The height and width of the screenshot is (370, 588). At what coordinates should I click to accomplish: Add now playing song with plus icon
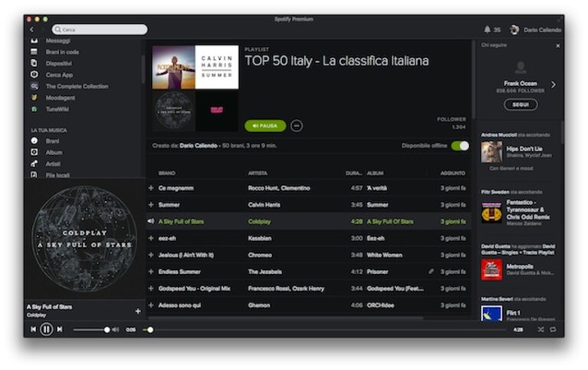pos(138,311)
